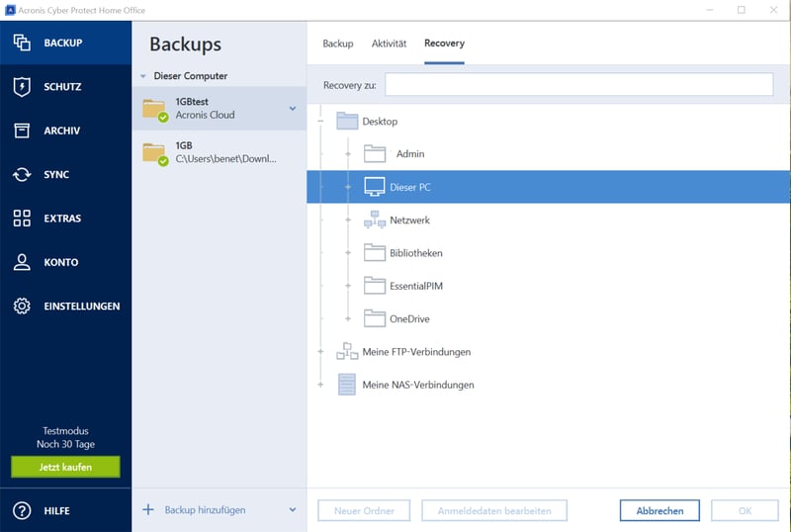Open the Backup section icon
Screen dimensions: 791x532
click(x=22, y=43)
